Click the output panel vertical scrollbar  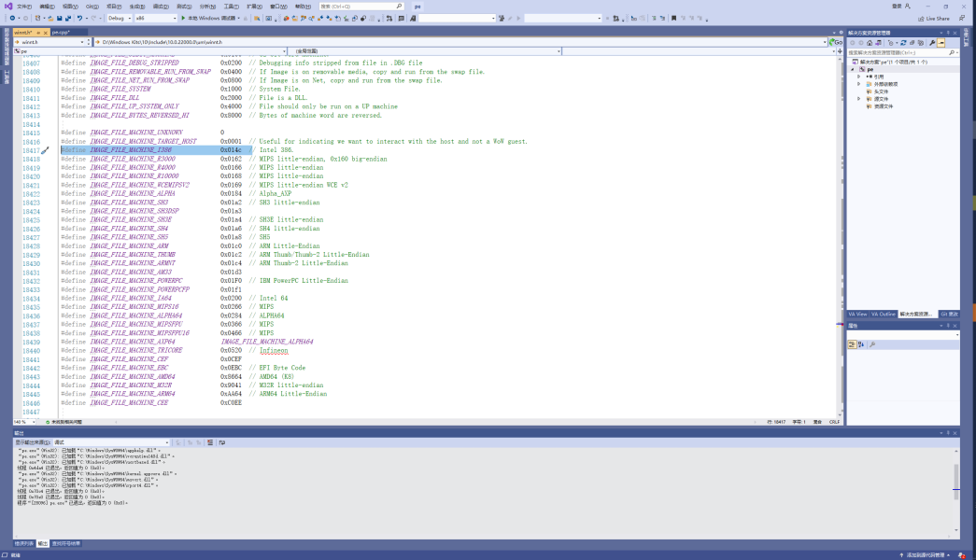(x=955, y=485)
